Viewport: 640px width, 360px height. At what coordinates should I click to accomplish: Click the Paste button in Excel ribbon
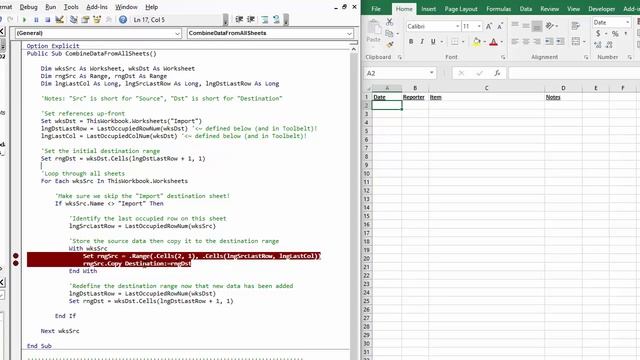(373, 32)
